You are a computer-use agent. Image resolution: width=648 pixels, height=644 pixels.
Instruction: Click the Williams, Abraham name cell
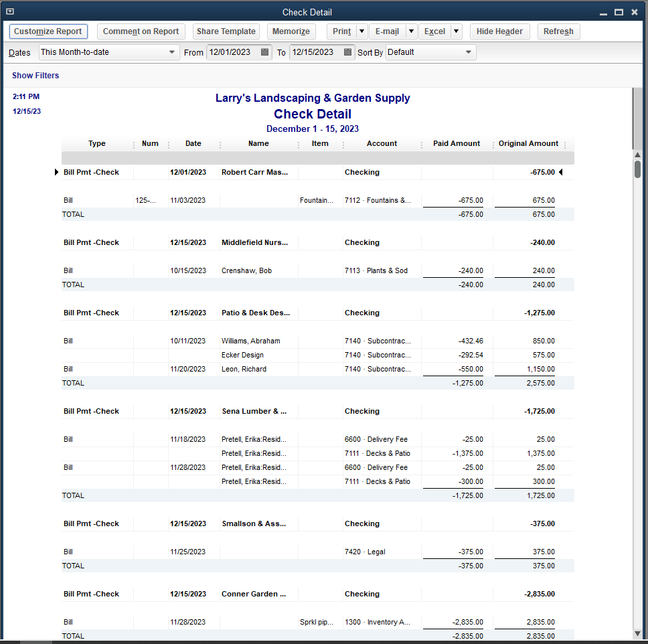click(x=250, y=341)
